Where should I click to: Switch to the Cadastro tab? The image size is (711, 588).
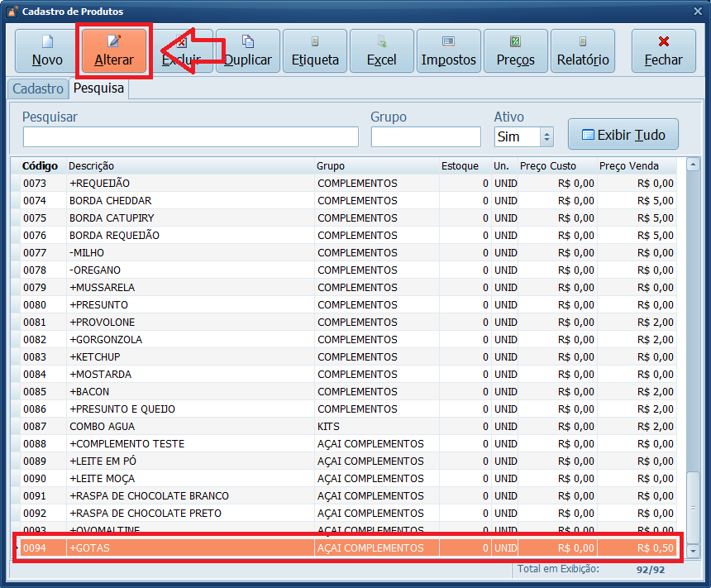(x=38, y=88)
